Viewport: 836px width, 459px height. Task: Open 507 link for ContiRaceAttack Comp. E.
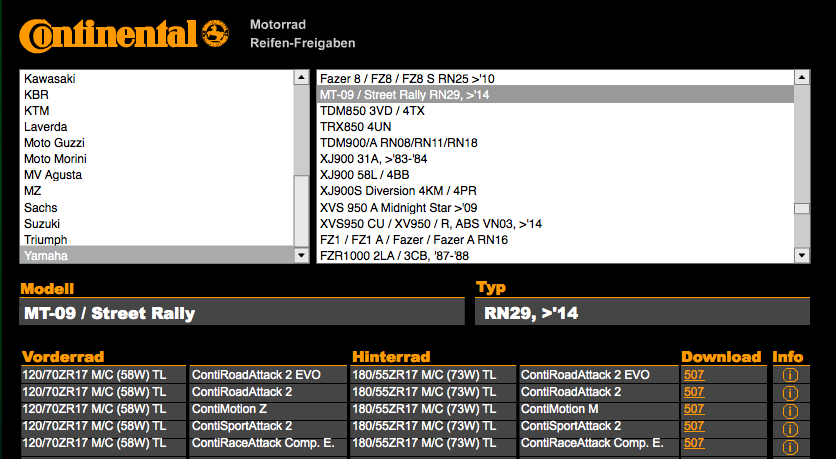[694, 443]
